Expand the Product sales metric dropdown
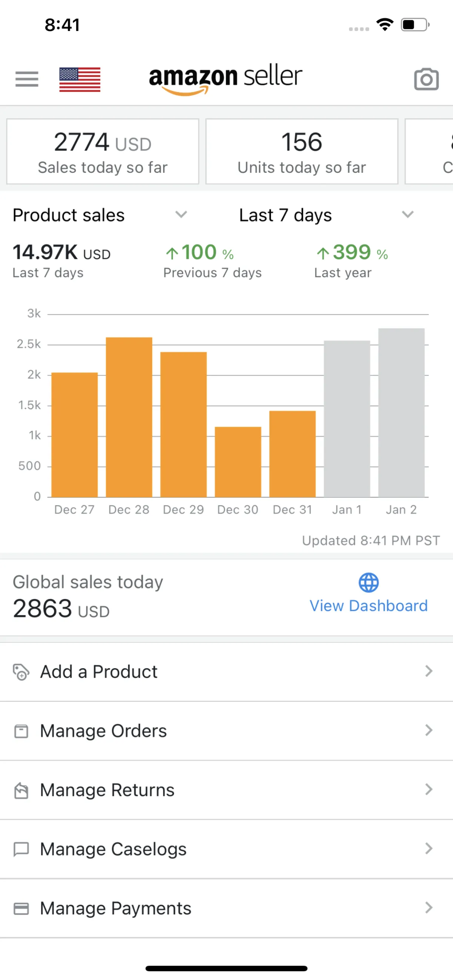 coord(181,215)
